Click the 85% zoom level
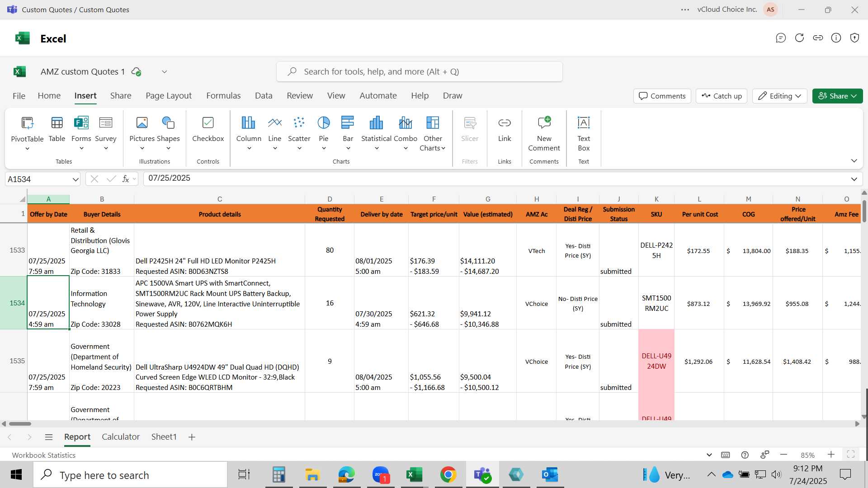This screenshot has width=868, height=488. click(x=807, y=455)
